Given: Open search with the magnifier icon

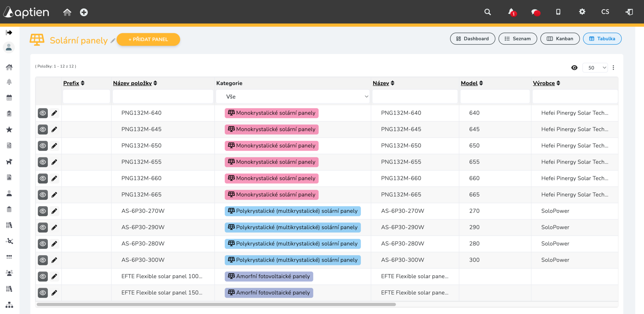Looking at the screenshot, I should (487, 12).
